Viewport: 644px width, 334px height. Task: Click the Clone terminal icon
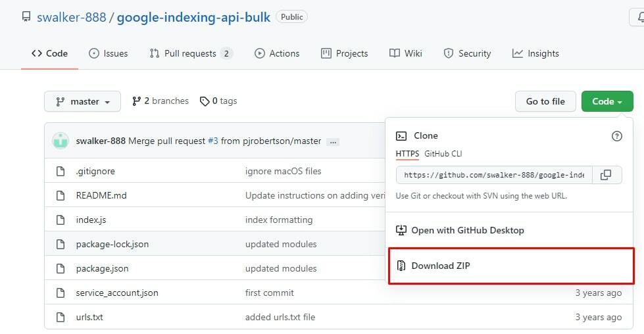[401, 136]
